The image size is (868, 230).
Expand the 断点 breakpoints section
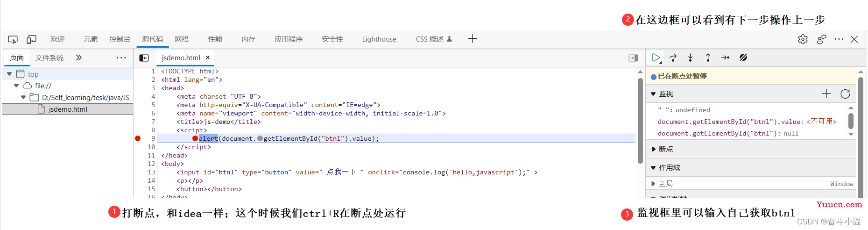653,149
